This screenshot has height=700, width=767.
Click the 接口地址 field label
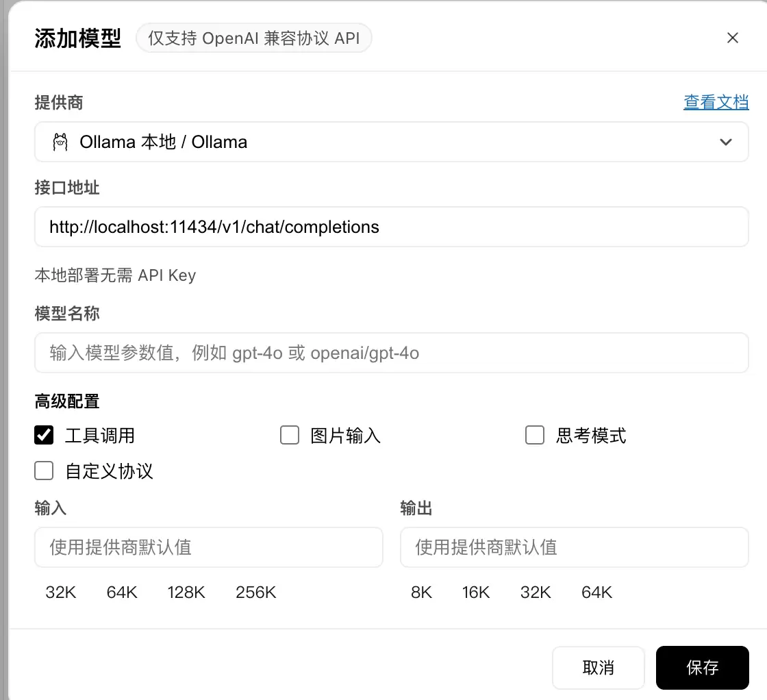pos(67,188)
